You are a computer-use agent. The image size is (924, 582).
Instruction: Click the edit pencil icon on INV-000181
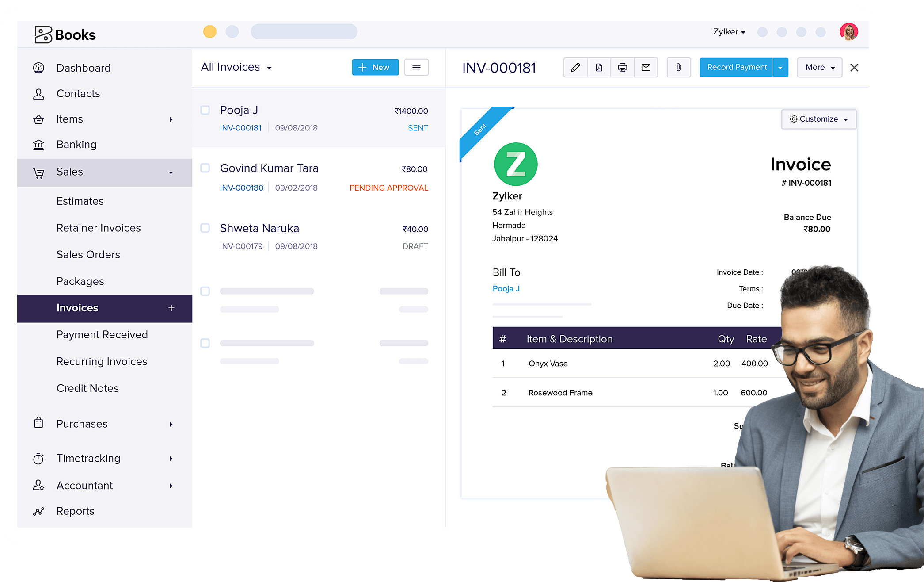[x=574, y=67]
